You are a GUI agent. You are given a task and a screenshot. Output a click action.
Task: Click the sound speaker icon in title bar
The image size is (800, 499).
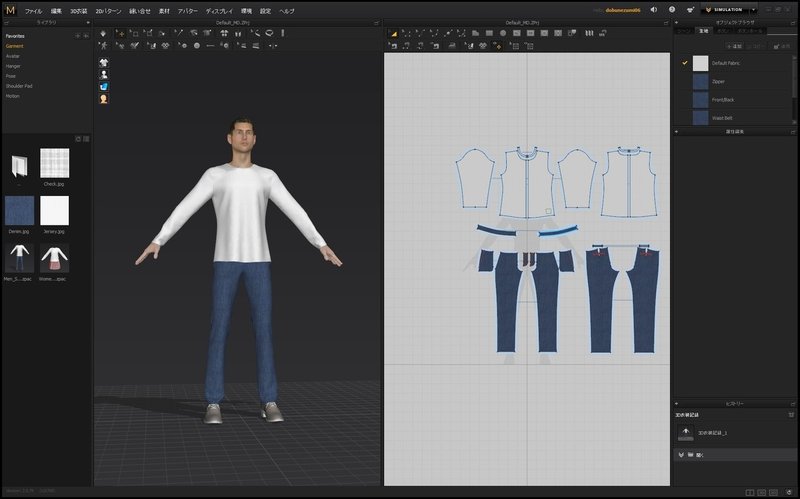tap(653, 9)
